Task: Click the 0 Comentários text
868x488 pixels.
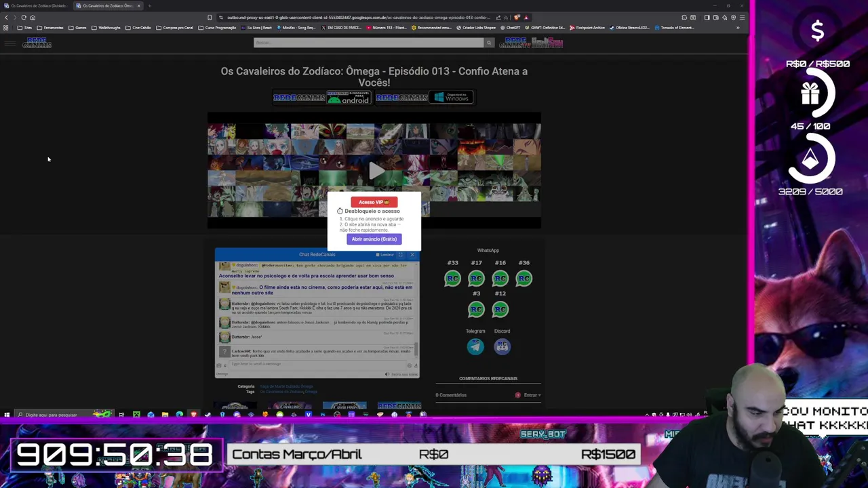Action: [x=451, y=395]
